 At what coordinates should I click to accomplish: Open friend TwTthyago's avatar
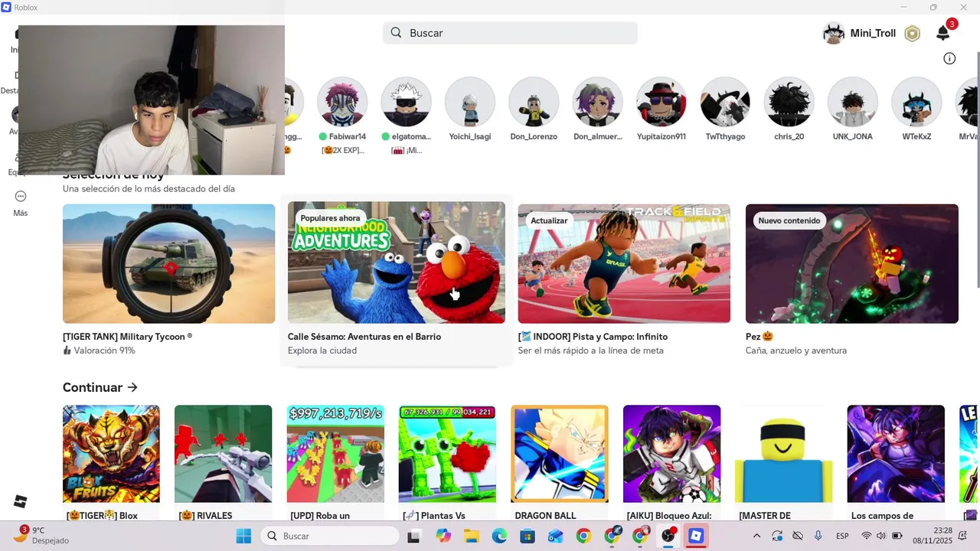pyautogui.click(x=725, y=102)
